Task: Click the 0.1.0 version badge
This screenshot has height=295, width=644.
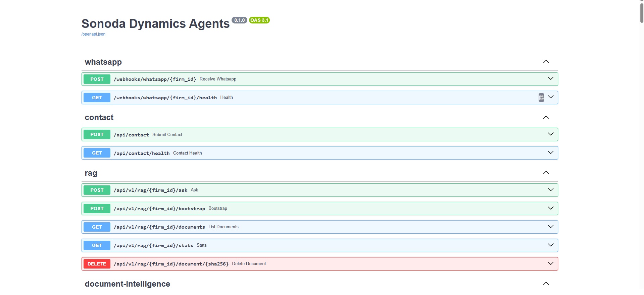Action: click(239, 20)
